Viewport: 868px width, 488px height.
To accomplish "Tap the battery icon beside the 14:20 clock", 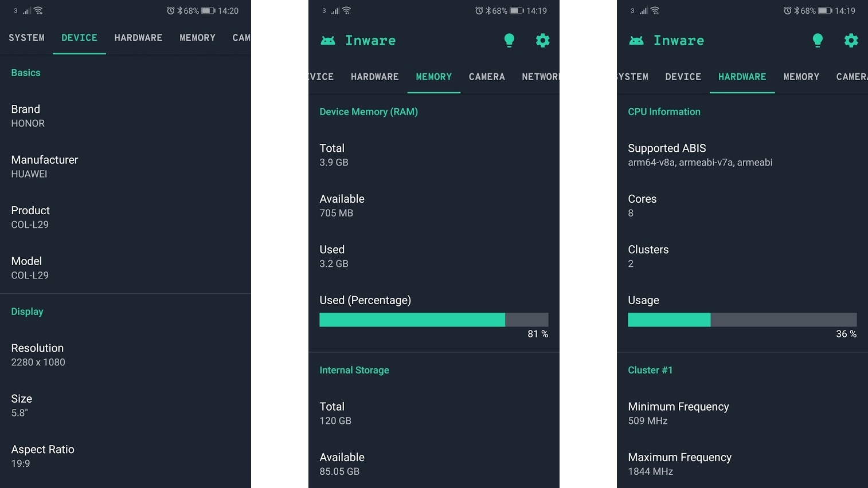I will pyautogui.click(x=208, y=10).
